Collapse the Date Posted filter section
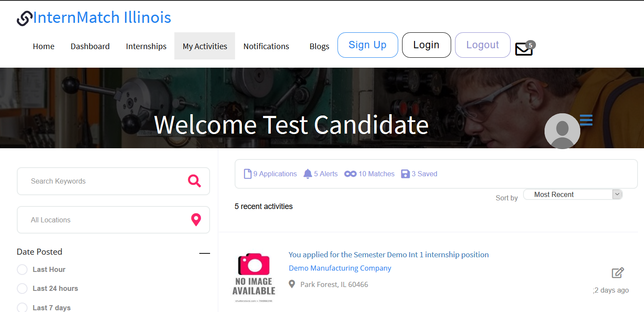 click(x=204, y=253)
